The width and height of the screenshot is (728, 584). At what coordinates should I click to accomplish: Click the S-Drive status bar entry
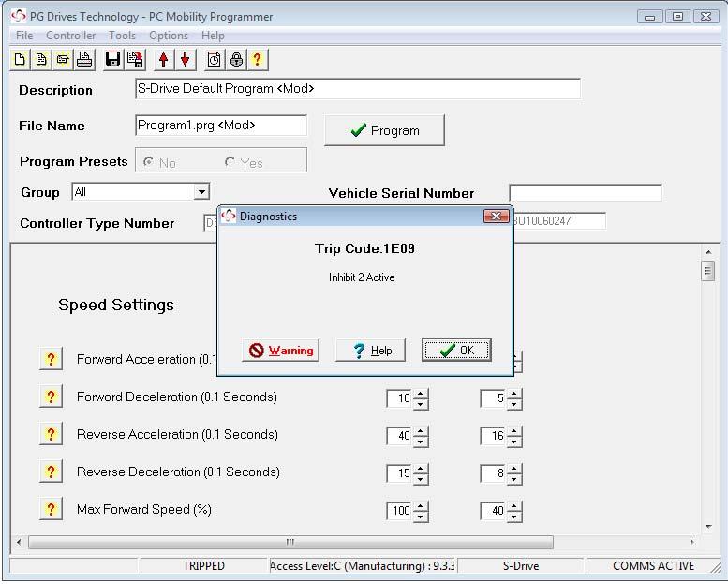[520, 566]
